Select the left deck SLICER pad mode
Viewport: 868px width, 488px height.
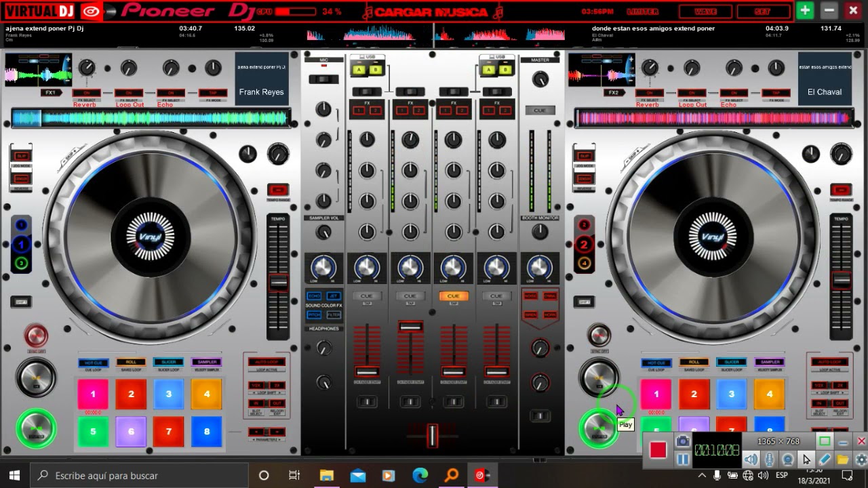tap(169, 363)
